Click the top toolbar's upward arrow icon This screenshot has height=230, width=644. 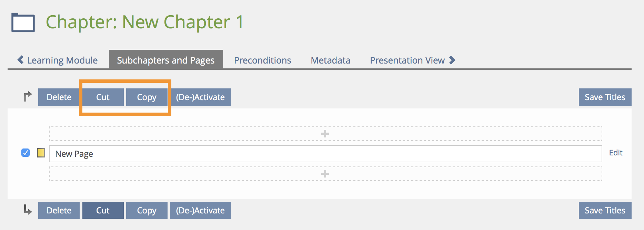click(28, 96)
